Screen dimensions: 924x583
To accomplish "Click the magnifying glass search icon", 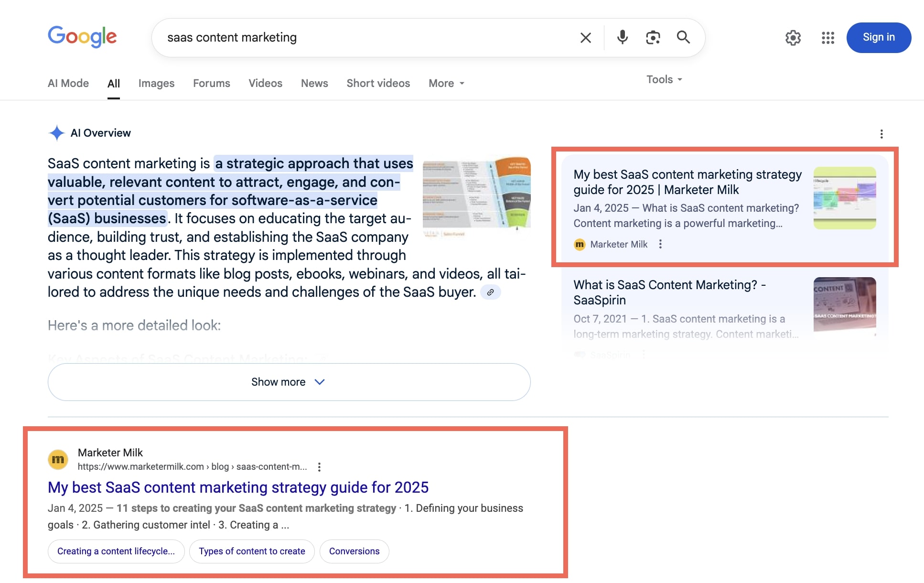I will tap(683, 37).
